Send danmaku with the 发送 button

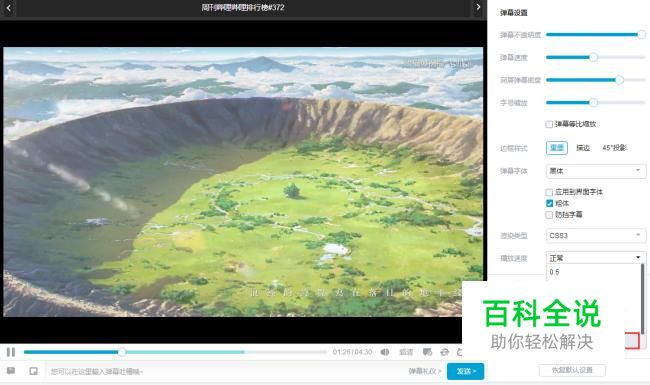click(465, 371)
